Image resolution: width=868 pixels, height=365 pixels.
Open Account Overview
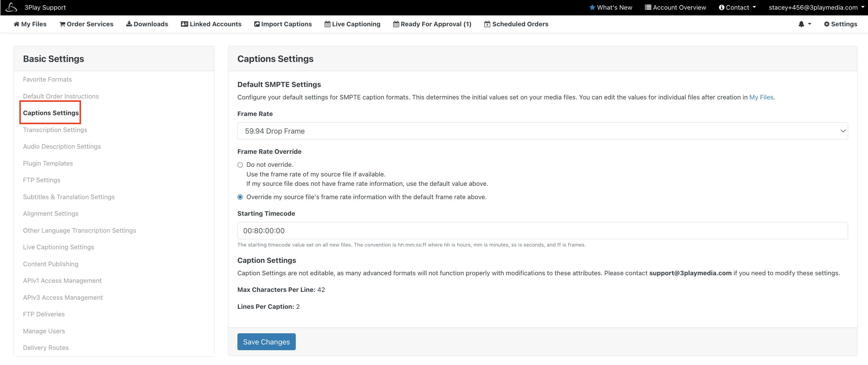pos(675,8)
